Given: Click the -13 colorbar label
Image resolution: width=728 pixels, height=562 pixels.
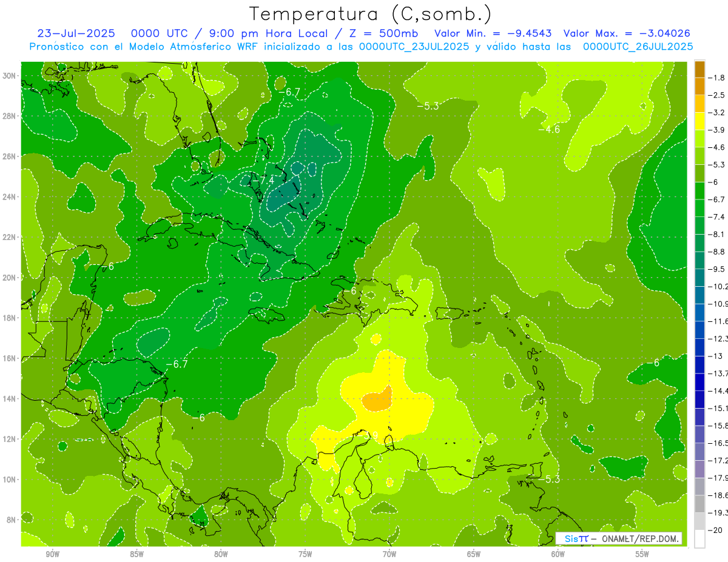Looking at the screenshot, I should click(716, 356).
